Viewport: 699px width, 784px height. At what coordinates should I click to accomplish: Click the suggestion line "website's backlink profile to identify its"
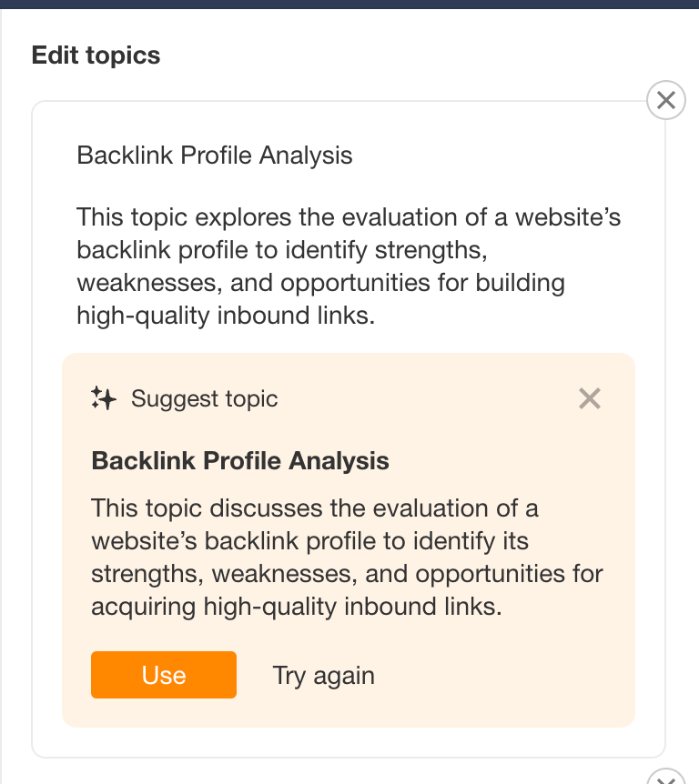[310, 541]
